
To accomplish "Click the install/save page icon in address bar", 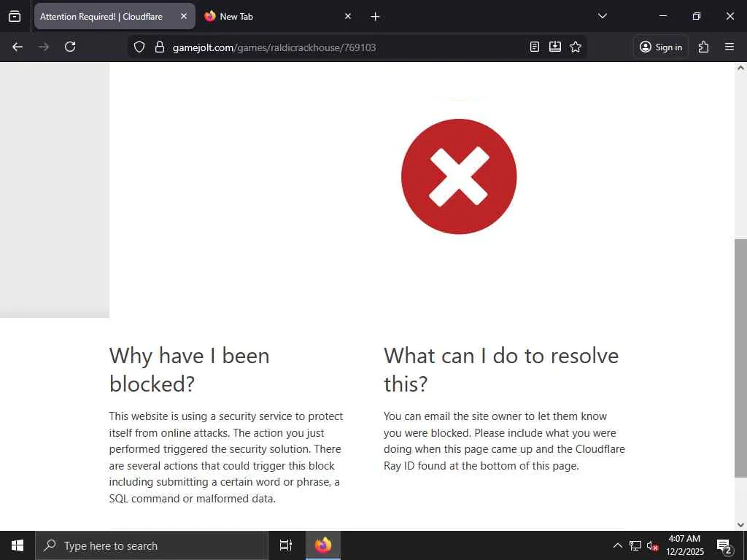I will click(555, 47).
